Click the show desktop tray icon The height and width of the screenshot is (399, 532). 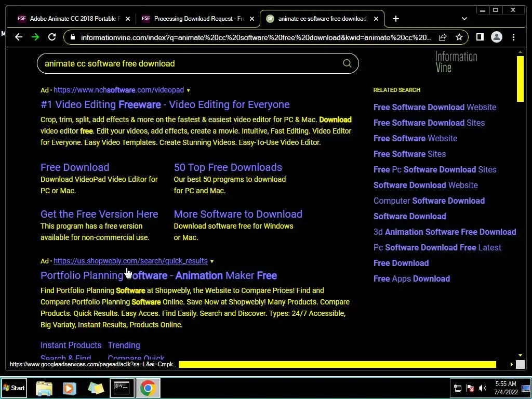526,388
